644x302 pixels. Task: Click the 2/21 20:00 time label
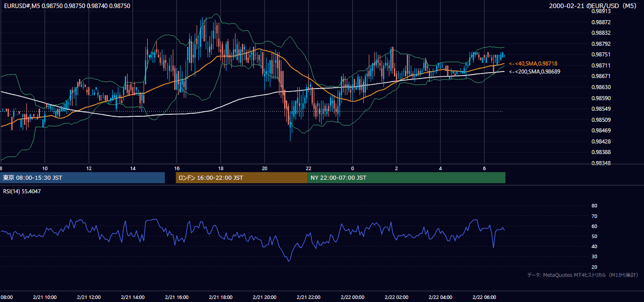pos(265,297)
